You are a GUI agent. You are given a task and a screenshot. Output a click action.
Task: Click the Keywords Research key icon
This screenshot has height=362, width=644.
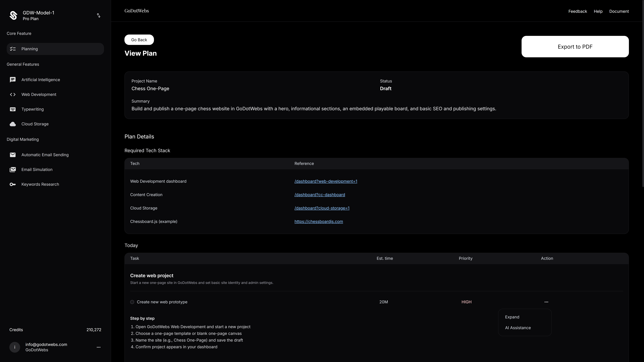pyautogui.click(x=13, y=184)
